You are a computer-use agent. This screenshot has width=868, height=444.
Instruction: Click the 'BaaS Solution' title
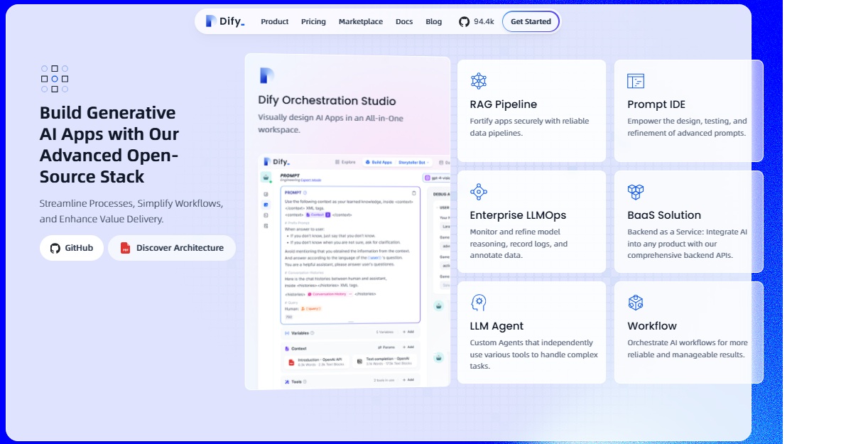[x=664, y=215]
